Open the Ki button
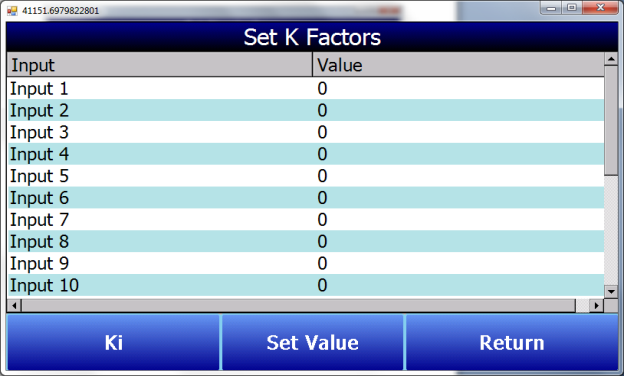The width and height of the screenshot is (624, 376). (113, 343)
